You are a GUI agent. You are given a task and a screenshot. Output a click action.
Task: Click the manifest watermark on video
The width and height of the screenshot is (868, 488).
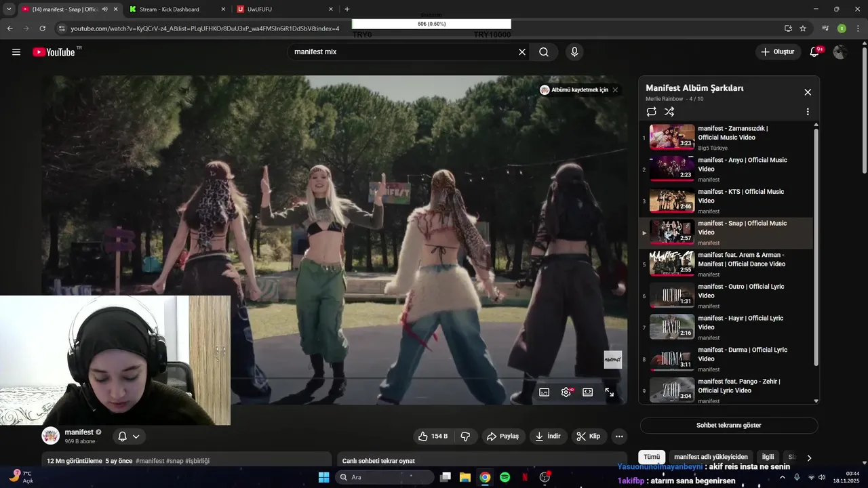pos(613,360)
